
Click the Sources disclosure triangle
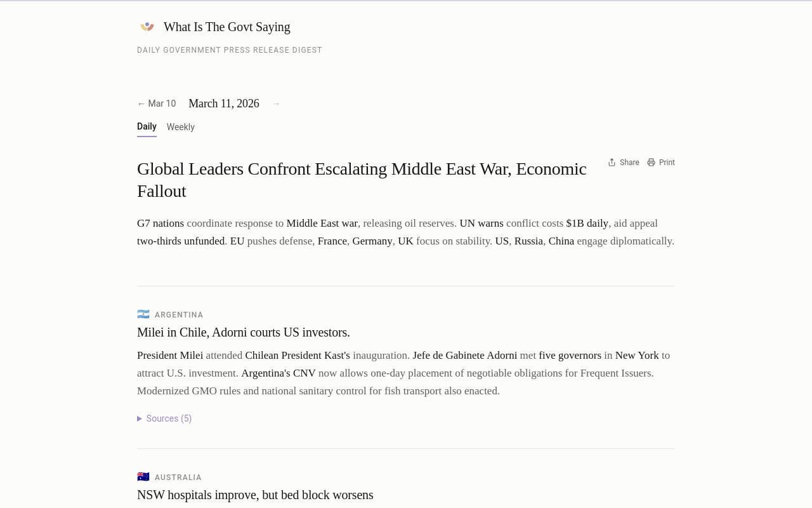tap(140, 418)
